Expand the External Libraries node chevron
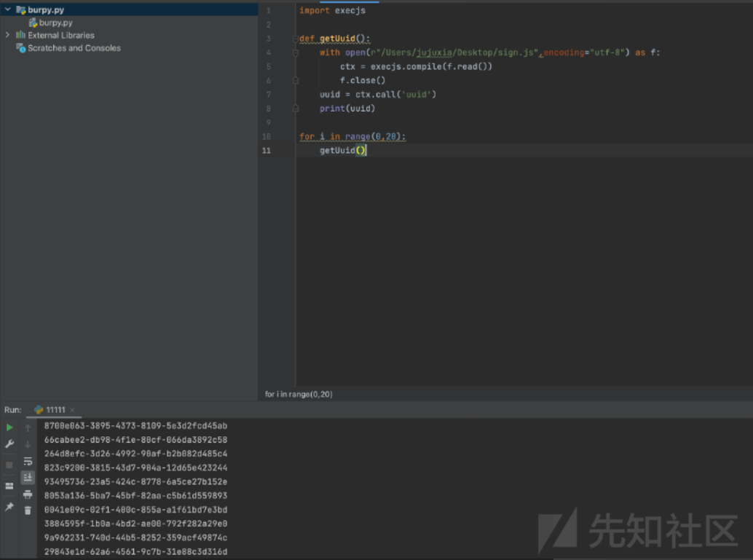The height and width of the screenshot is (560, 753). point(8,35)
